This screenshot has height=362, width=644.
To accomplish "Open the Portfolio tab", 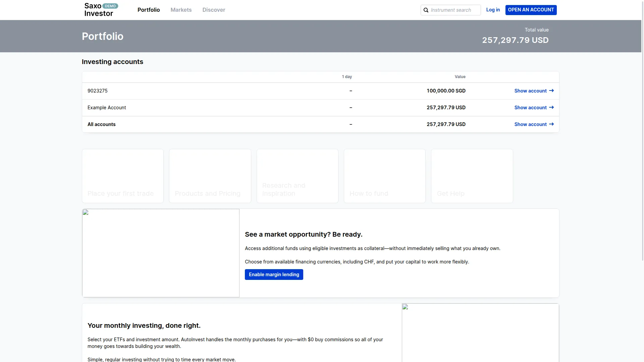I will (x=149, y=10).
